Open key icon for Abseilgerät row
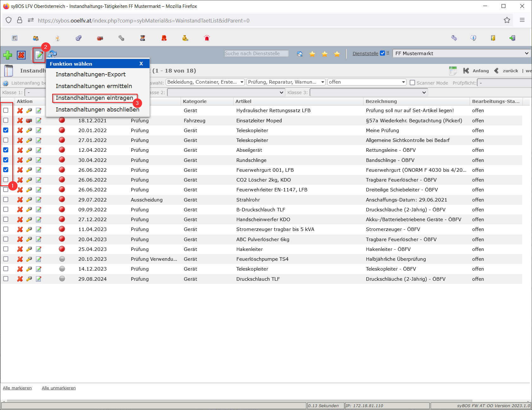This screenshot has height=410, width=532. [x=29, y=150]
